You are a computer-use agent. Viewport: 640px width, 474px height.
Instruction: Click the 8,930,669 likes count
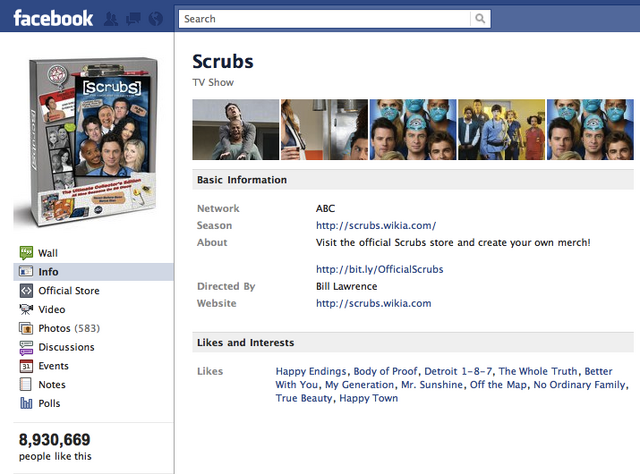54,440
